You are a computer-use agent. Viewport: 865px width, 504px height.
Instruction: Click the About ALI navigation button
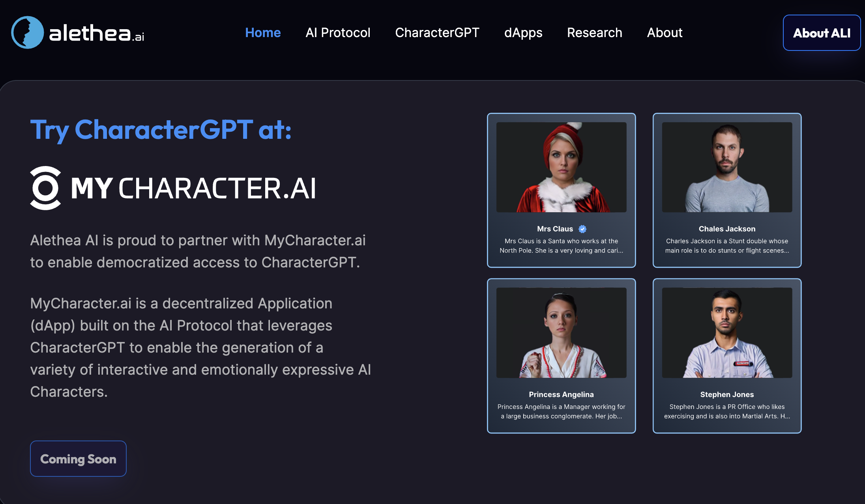[x=822, y=33]
